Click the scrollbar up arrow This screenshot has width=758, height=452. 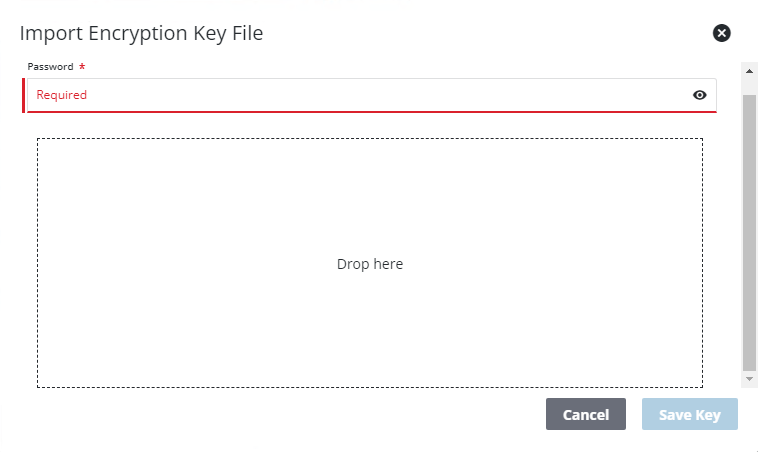click(x=749, y=72)
